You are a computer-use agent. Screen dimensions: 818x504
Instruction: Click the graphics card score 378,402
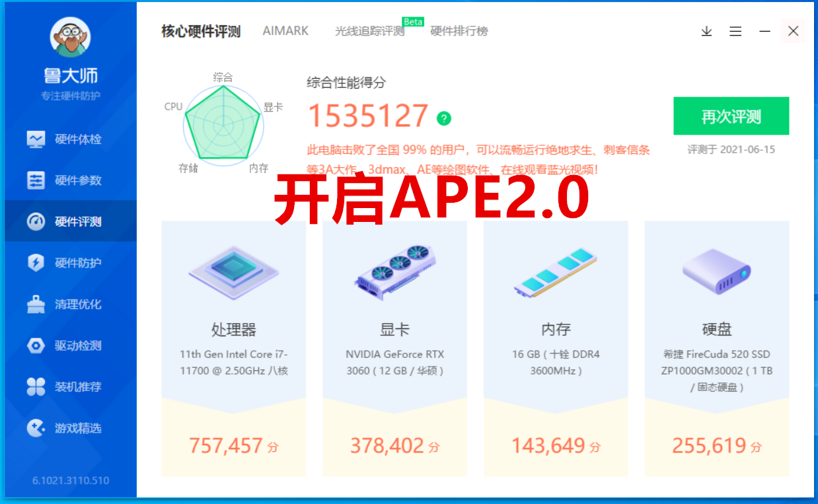click(387, 446)
